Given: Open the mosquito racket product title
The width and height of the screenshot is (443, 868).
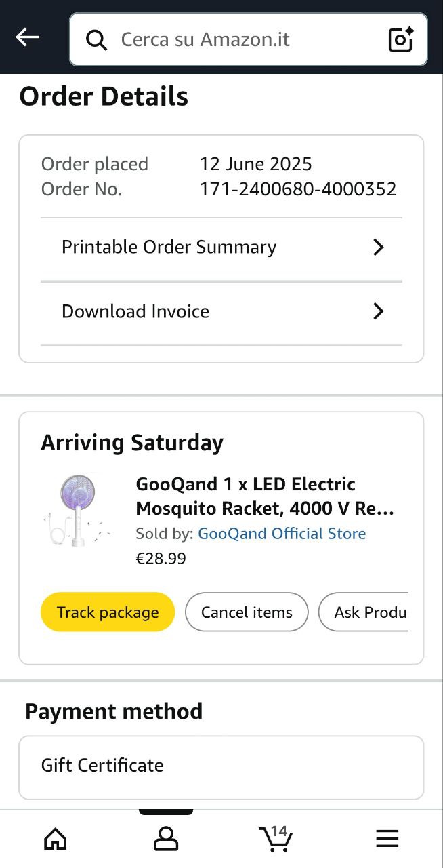Looking at the screenshot, I should coord(265,496).
